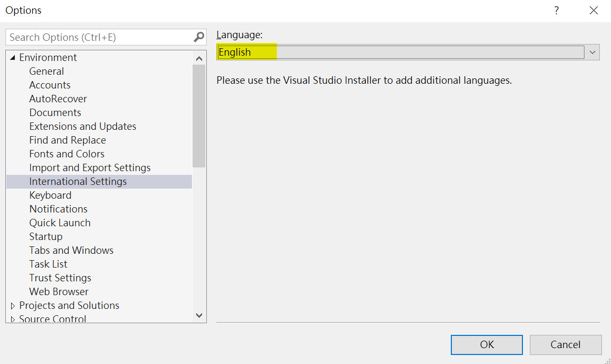Expand the Source Control node
Viewport: 611px width, 364px height.
13,318
